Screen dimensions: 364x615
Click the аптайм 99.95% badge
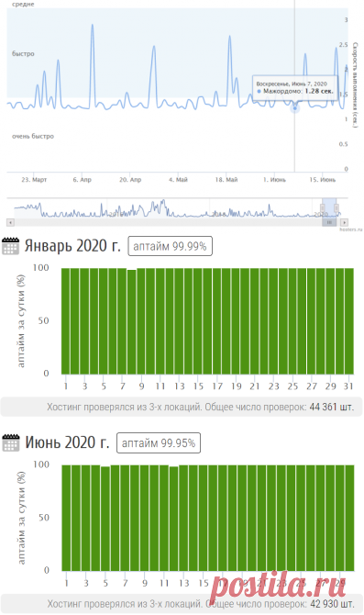pyautogui.click(x=159, y=442)
